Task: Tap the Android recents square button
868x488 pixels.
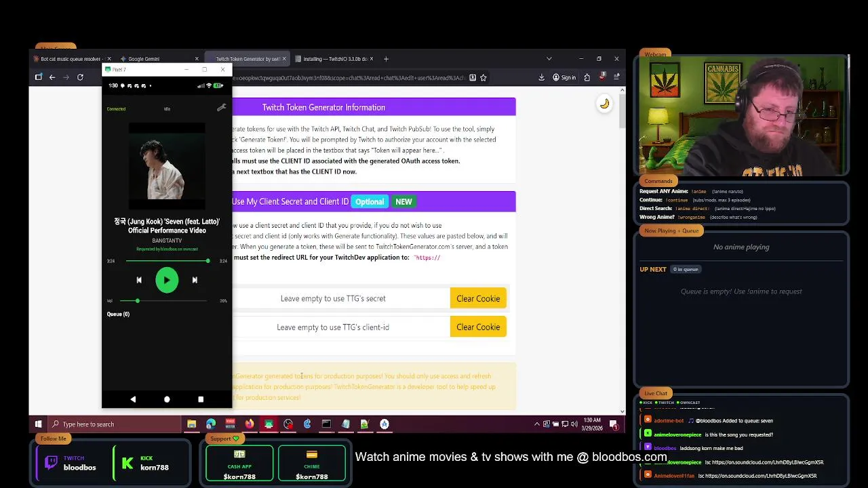Action: pyautogui.click(x=201, y=399)
